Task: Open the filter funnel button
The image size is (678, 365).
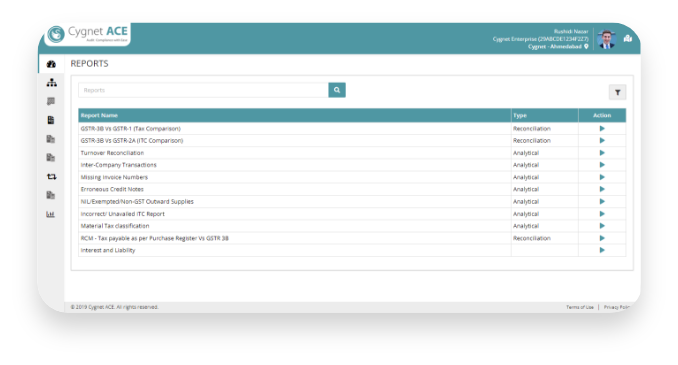Action: coord(617,92)
